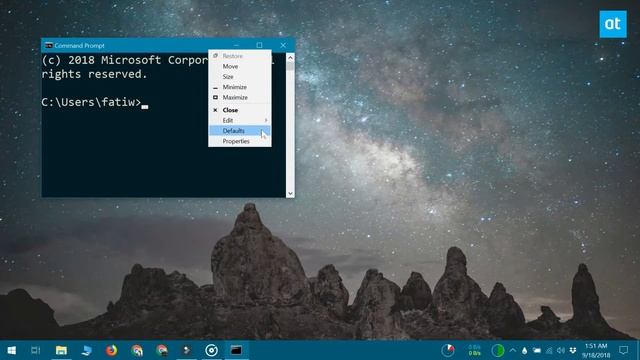Expand the Edit submenu
This screenshot has height=360, width=640.
(240, 120)
